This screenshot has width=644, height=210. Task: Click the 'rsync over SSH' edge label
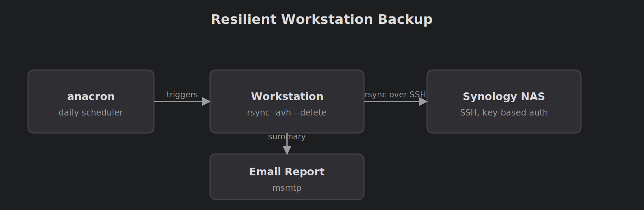coord(395,94)
